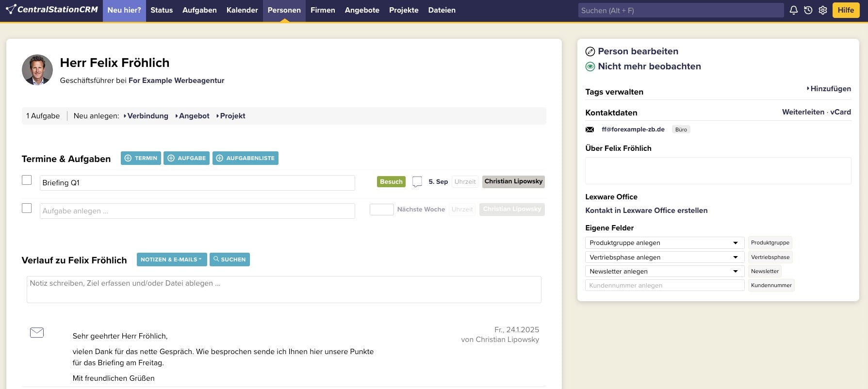Screen dimensions: 868x389
Task: Expand the Angebot option
Action: [192, 116]
